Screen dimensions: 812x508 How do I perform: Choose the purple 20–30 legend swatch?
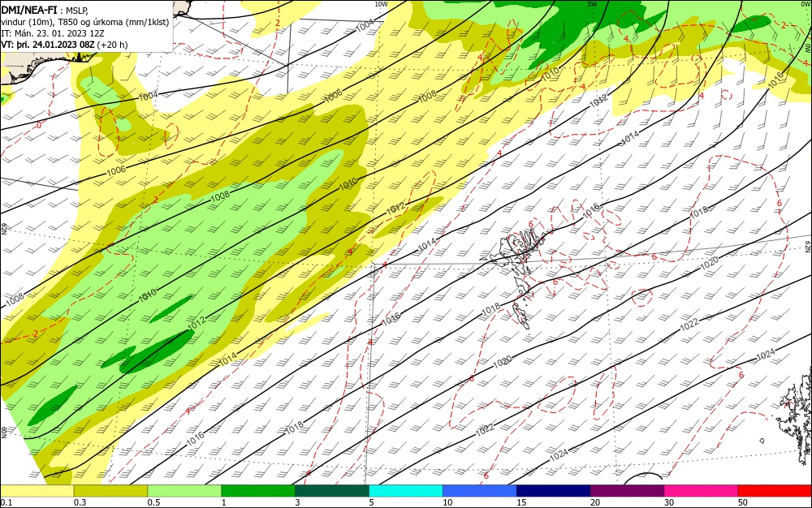click(x=627, y=491)
